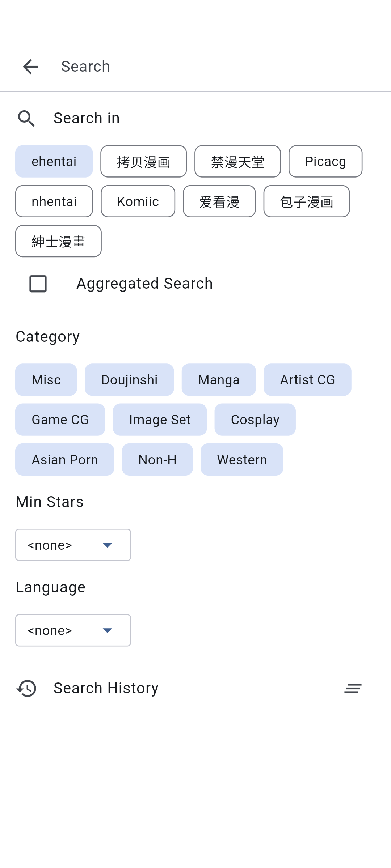Toggle the Artist CG category

[307, 380]
